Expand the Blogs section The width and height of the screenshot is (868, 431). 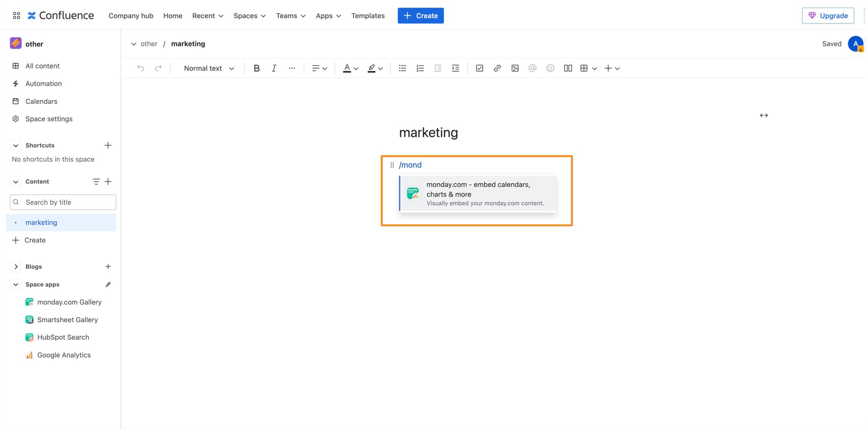pyautogui.click(x=15, y=267)
